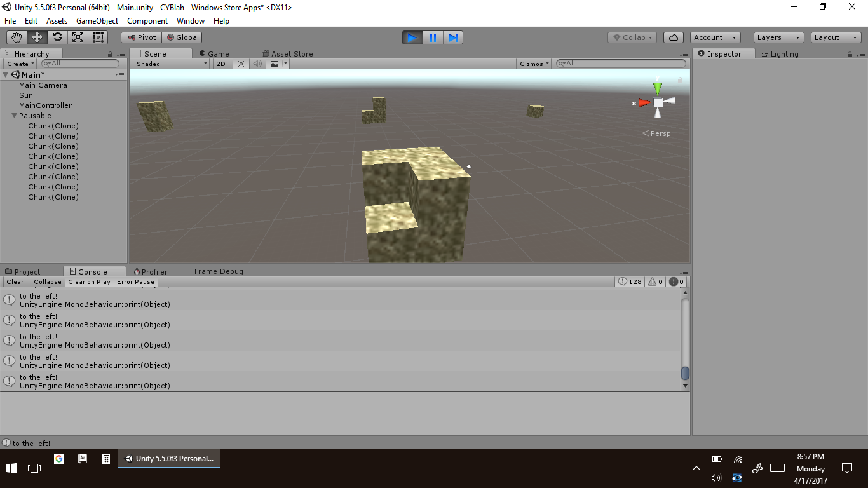This screenshot has height=488, width=868.
Task: Toggle 2D scene view mode
Action: click(x=220, y=64)
